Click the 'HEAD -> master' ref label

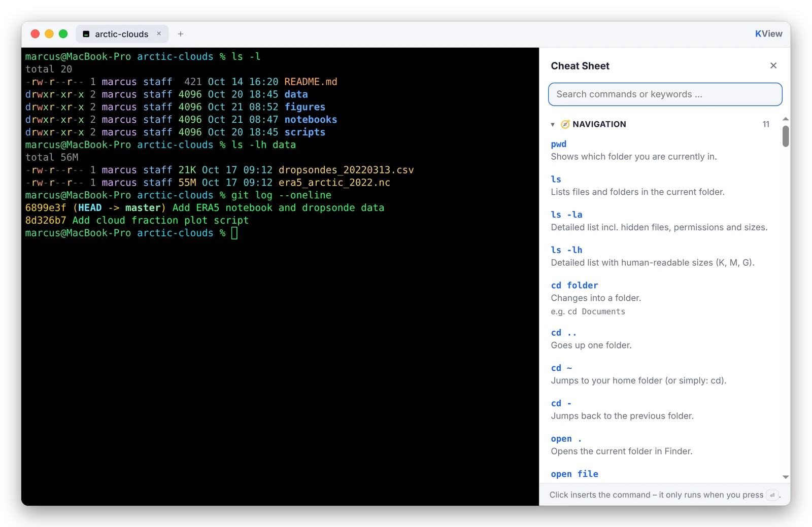[119, 208]
